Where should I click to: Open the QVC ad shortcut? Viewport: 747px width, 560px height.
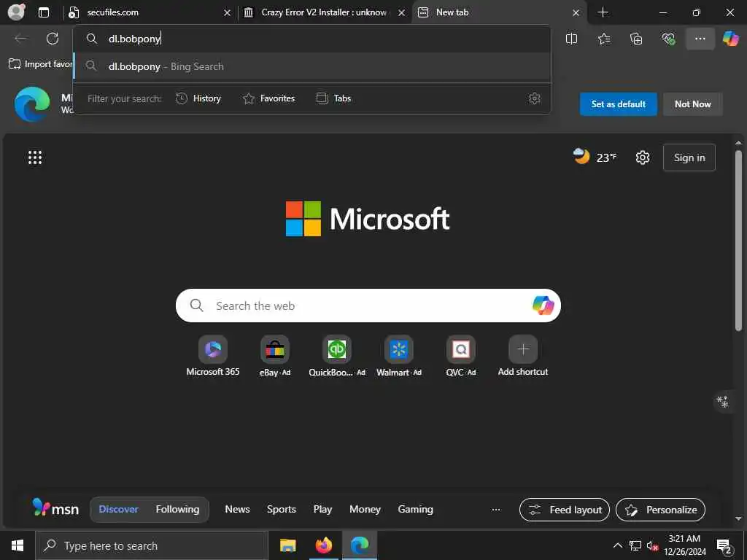[461, 356]
